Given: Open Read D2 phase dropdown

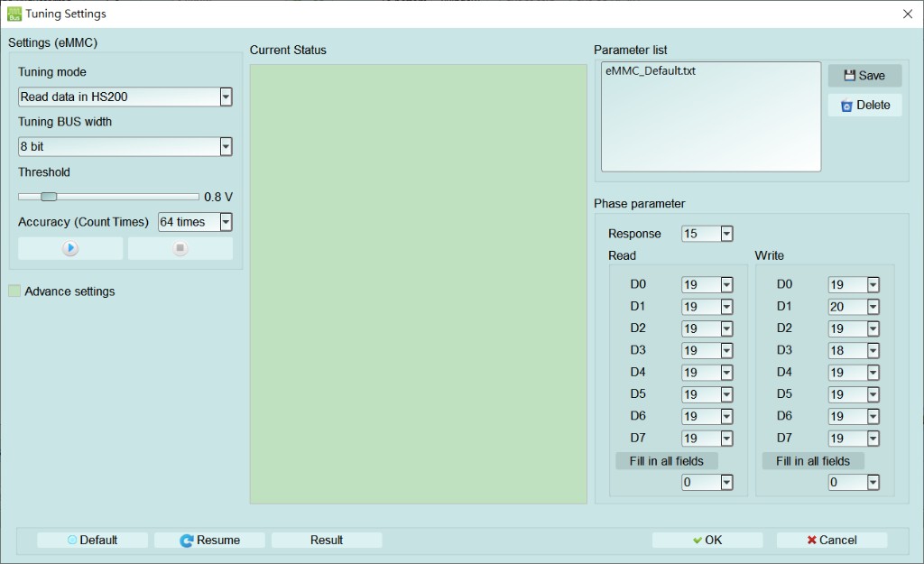Looking at the screenshot, I should [726, 328].
